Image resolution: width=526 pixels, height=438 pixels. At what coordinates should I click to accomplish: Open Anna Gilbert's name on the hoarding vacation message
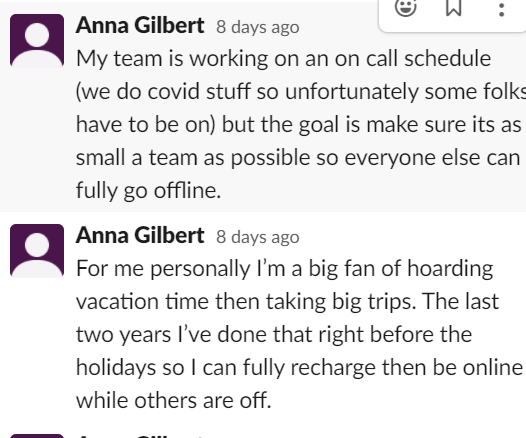(x=140, y=235)
